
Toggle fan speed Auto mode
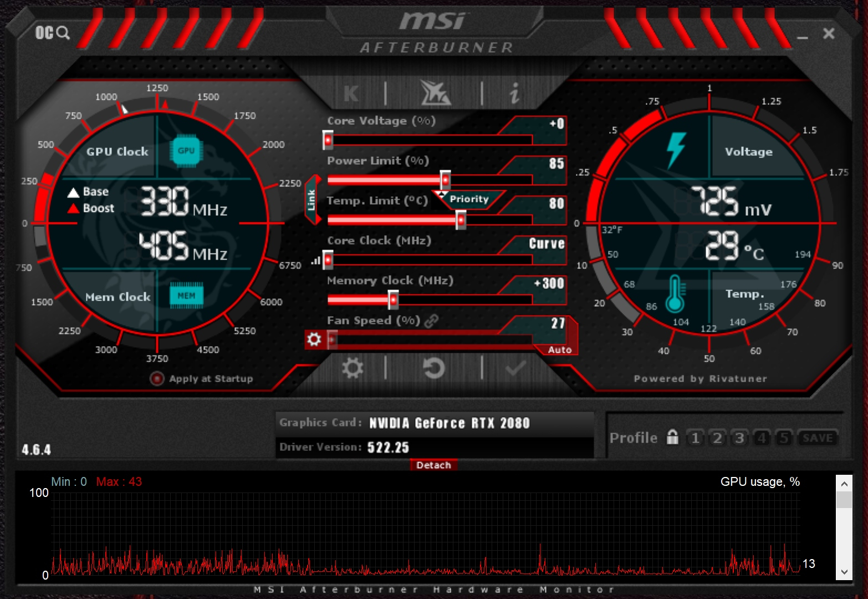tap(560, 349)
